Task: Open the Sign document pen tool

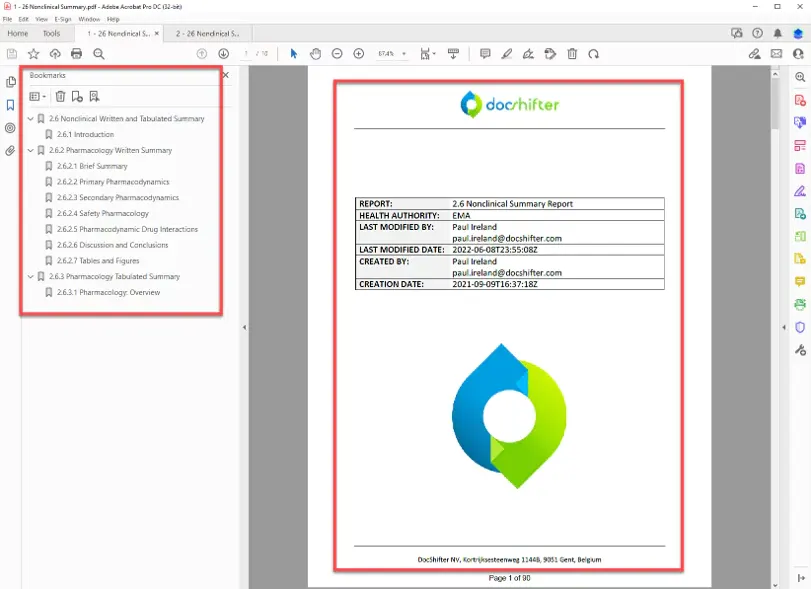Action: [x=528, y=54]
